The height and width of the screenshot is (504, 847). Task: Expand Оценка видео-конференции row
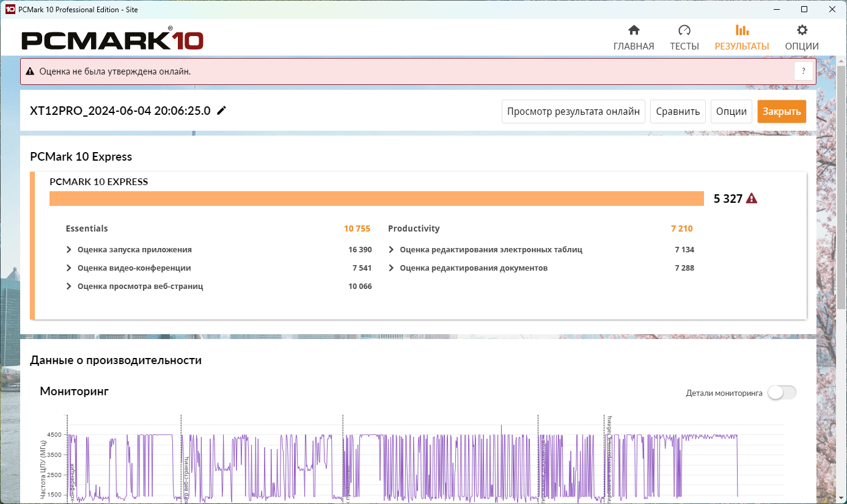click(69, 268)
